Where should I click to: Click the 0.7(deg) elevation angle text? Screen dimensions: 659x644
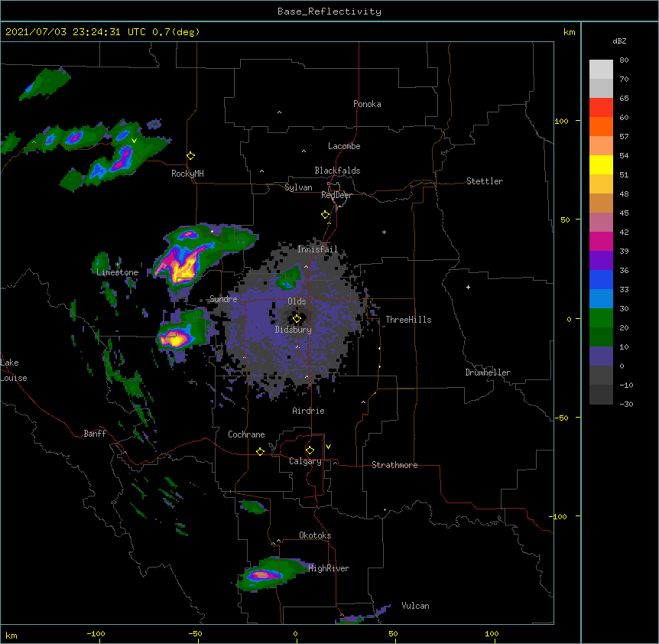tap(176, 32)
